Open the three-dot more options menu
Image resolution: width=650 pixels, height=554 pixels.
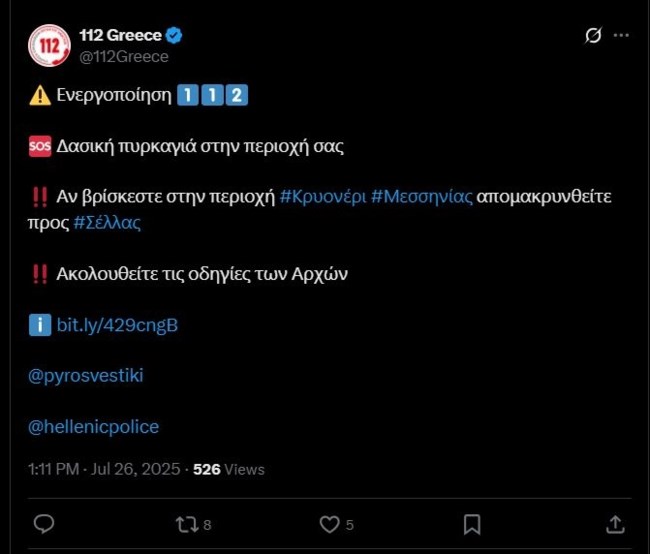click(x=621, y=35)
